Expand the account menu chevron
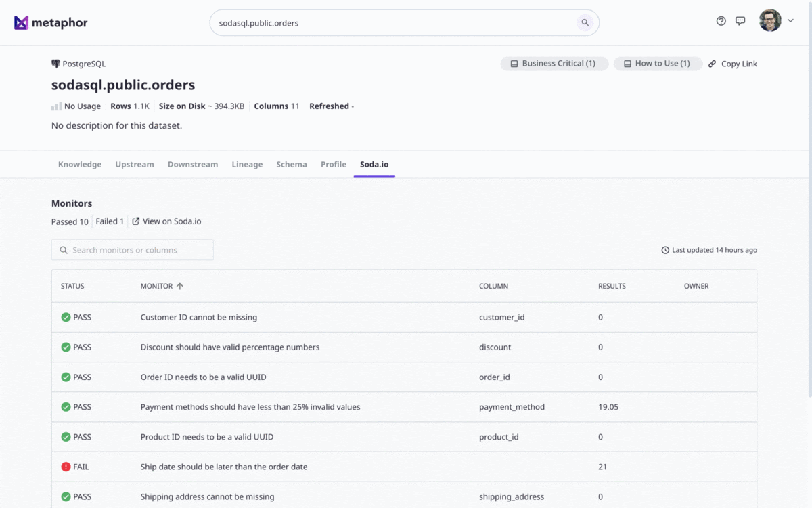This screenshot has width=812, height=508. [790, 21]
